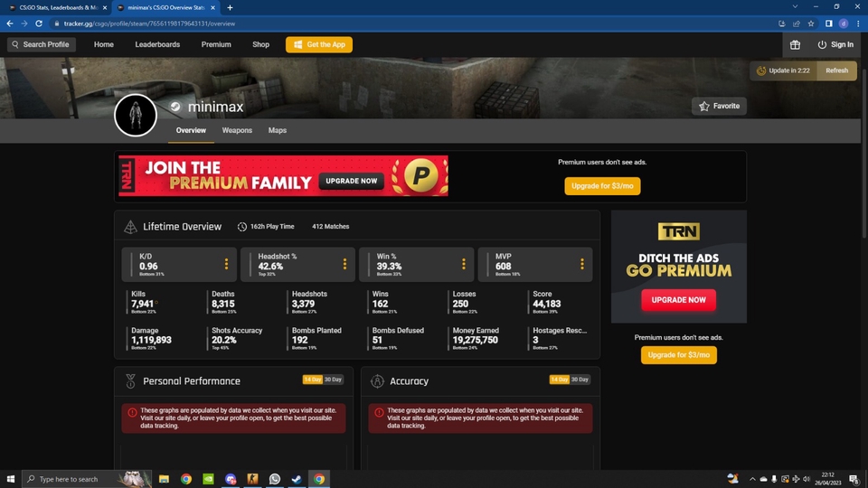Click the Kills value 7,941
The height and width of the screenshot is (488, 868).
point(142,304)
